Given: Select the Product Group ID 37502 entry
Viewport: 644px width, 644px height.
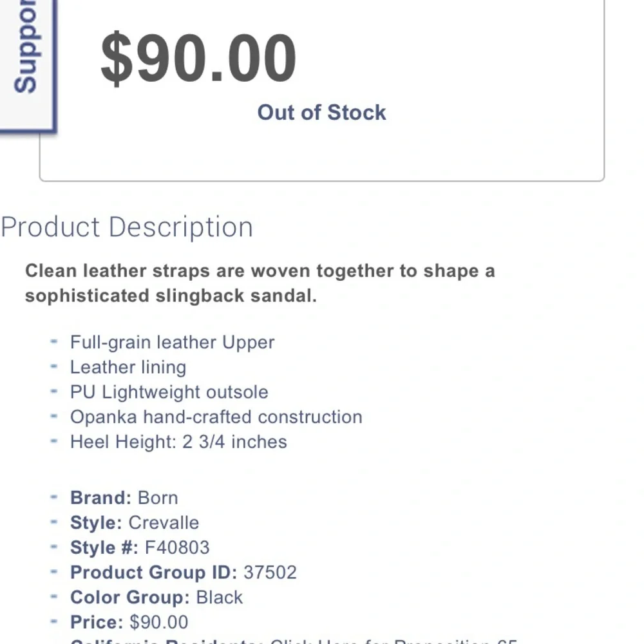Looking at the screenshot, I should (x=183, y=573).
